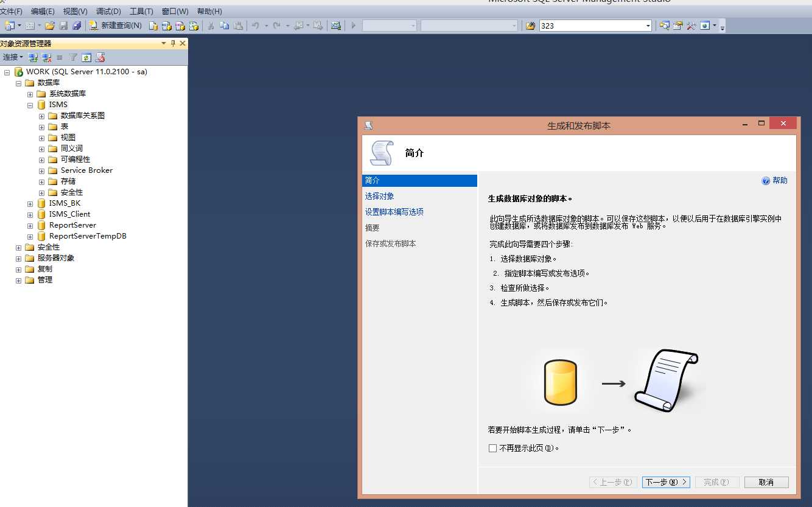Viewport: 812px width, 507px height.
Task: Click the Disconnect server icon
Action: point(46,57)
